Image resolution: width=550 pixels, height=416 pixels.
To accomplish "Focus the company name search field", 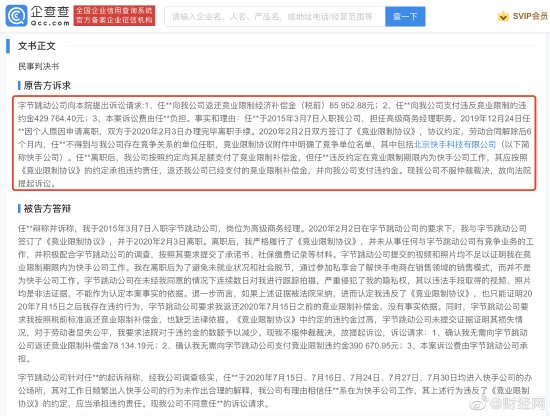I will coord(275,16).
